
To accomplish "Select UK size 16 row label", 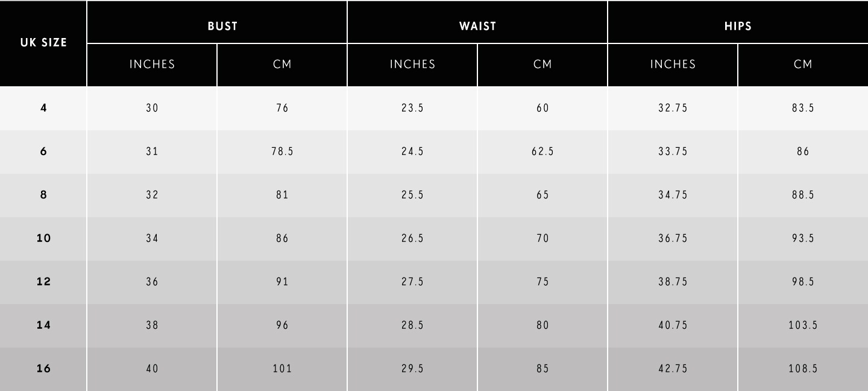I will tap(43, 369).
